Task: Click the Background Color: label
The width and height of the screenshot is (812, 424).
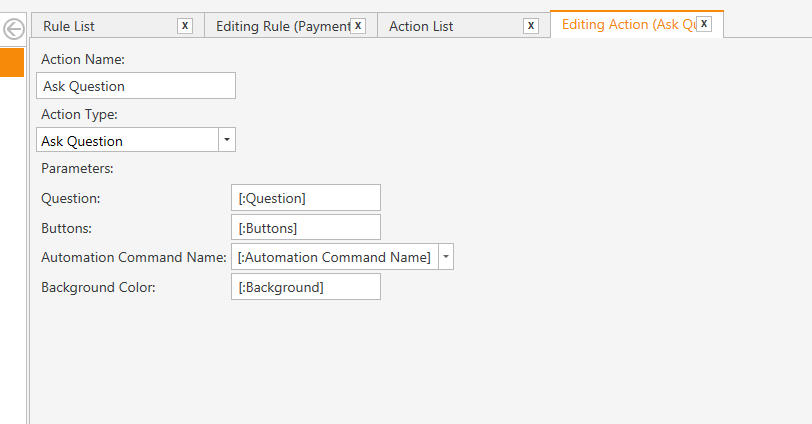Action: pyautogui.click(x=98, y=287)
